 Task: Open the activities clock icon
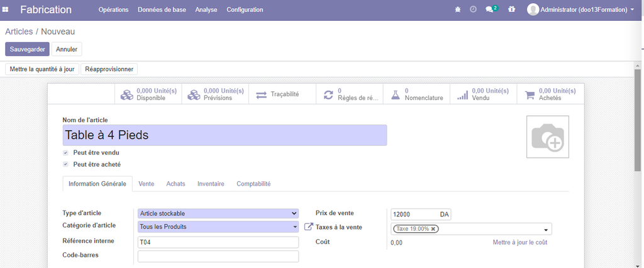[x=473, y=9]
